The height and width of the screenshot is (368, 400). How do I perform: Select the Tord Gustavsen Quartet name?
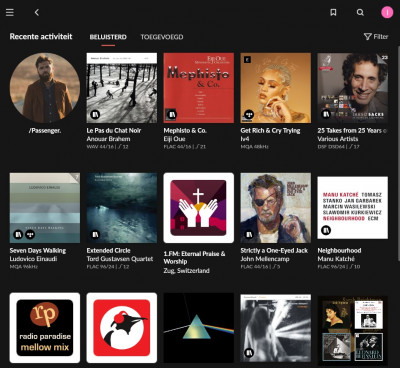pyautogui.click(x=120, y=259)
